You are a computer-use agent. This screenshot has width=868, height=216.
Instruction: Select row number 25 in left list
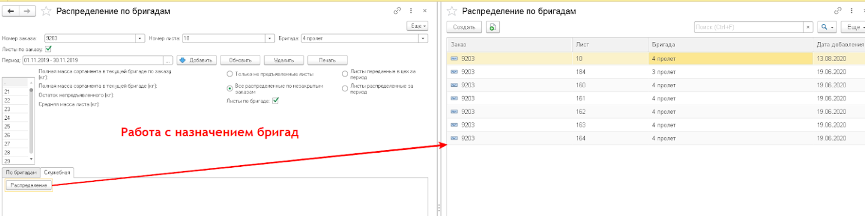[15, 126]
